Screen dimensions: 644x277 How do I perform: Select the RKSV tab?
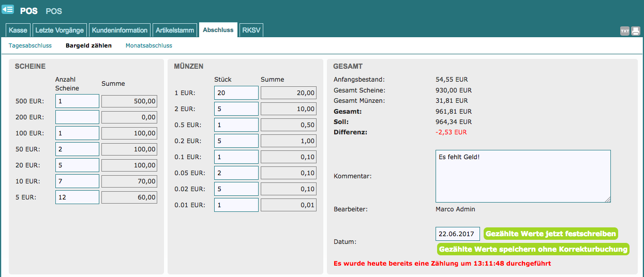coord(251,30)
